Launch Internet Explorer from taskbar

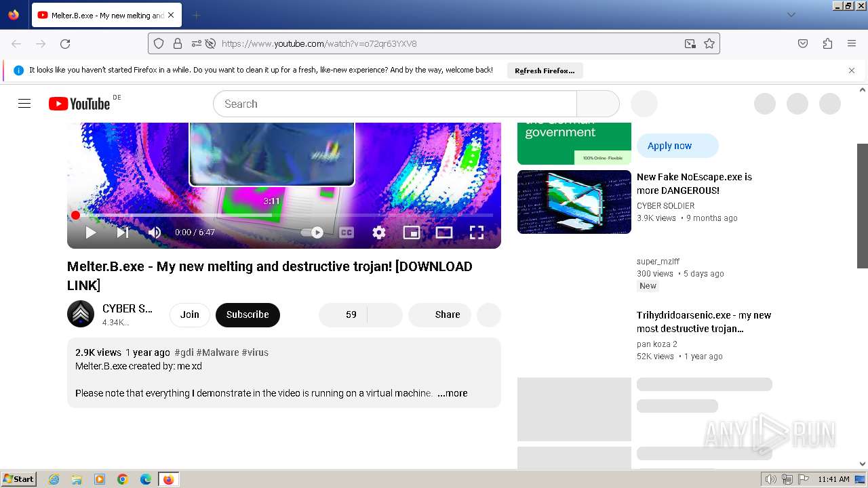click(54, 479)
